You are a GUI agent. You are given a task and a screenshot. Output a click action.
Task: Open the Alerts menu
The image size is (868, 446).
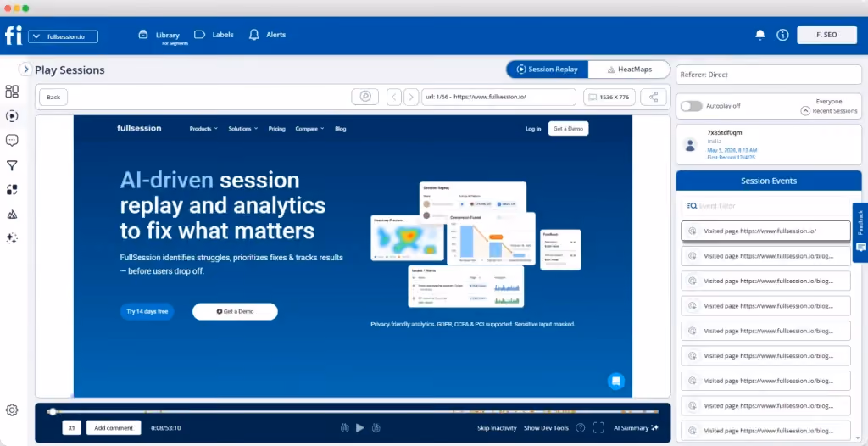click(x=267, y=35)
